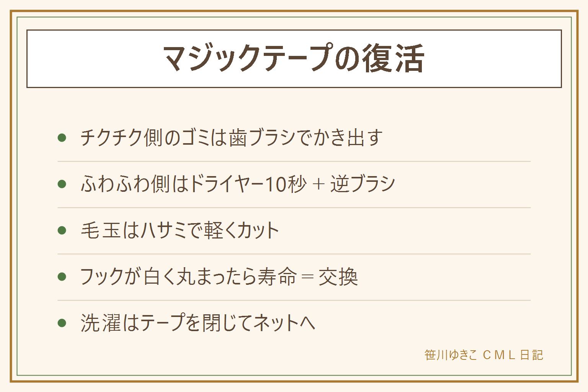Click the divider line below 毛玉はハサミ line
This screenshot has width=588, height=392.
294,254
